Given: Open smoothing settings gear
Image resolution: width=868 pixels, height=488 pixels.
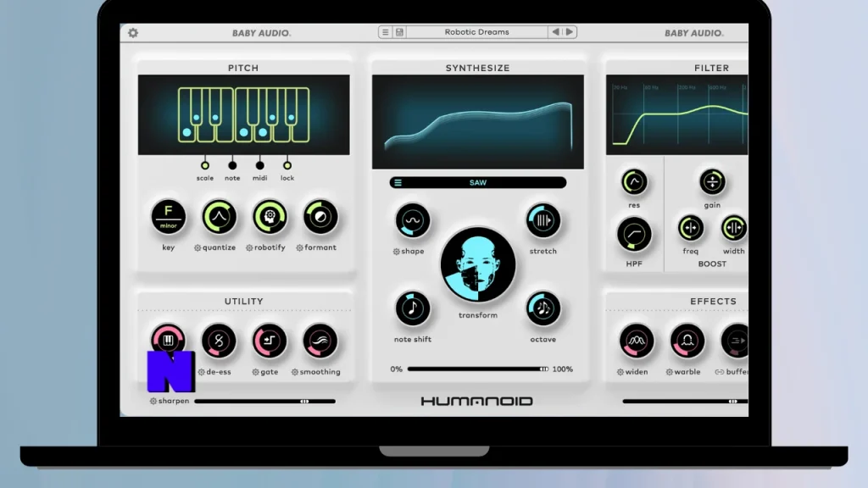Looking at the screenshot, I should coord(295,373).
